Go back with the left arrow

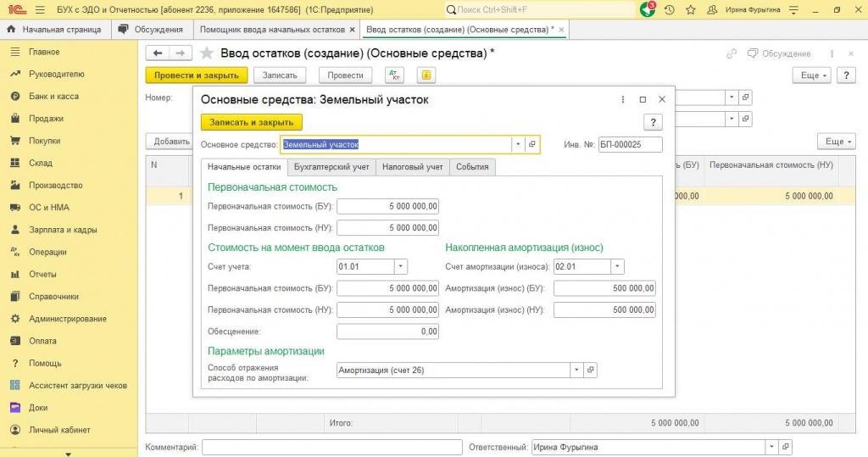click(158, 53)
